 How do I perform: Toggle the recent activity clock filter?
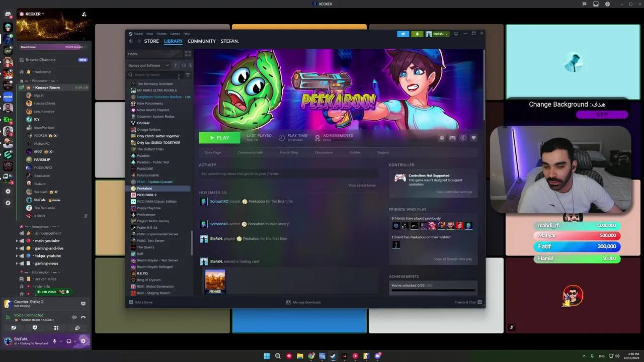click(184, 65)
